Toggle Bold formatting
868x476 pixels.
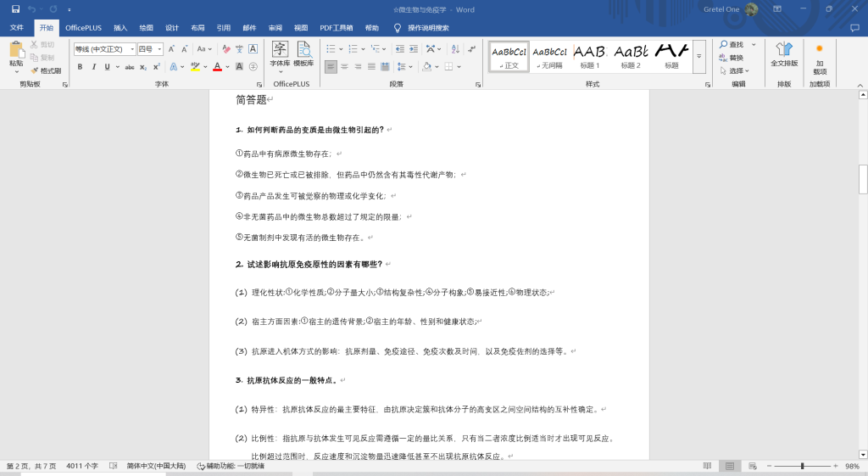(80, 66)
